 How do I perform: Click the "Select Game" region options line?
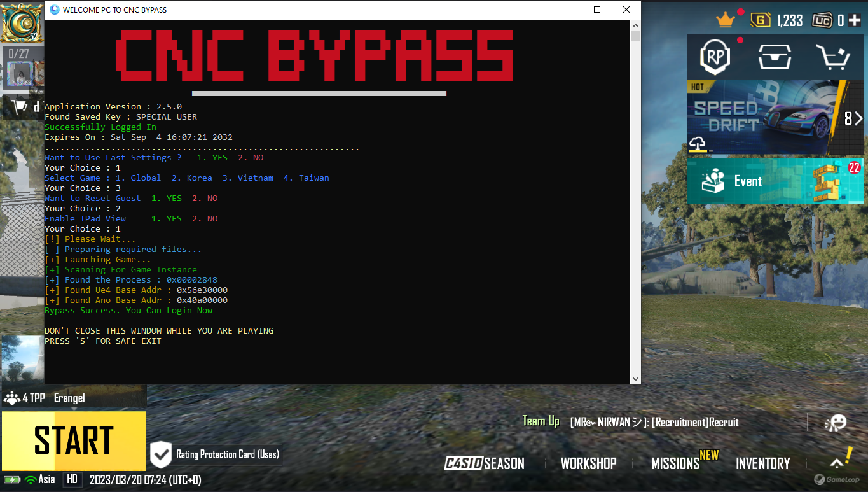point(187,178)
